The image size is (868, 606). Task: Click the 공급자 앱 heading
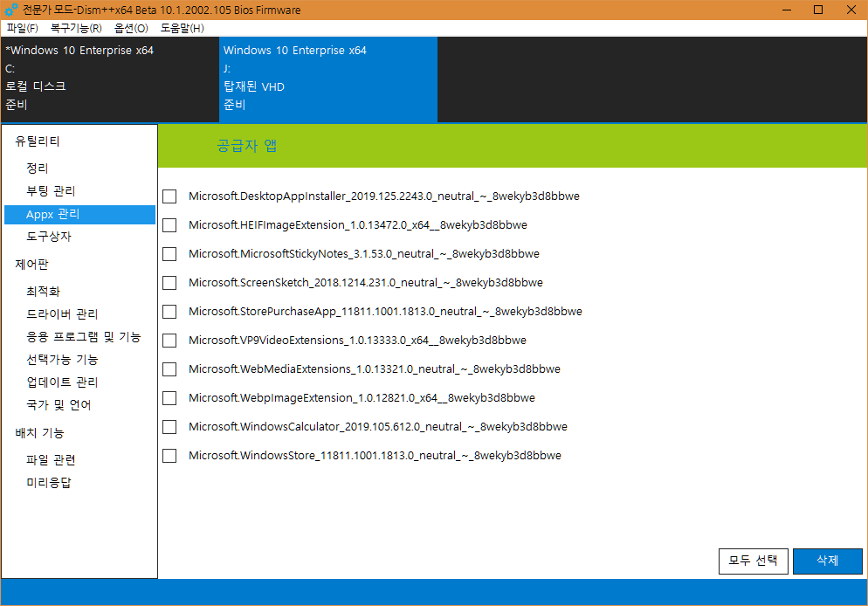247,146
